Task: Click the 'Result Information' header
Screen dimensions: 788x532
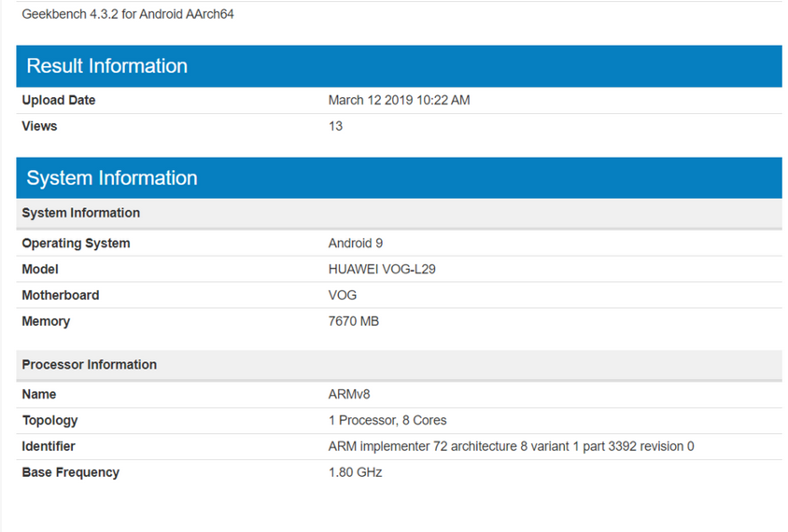Action: point(399,66)
